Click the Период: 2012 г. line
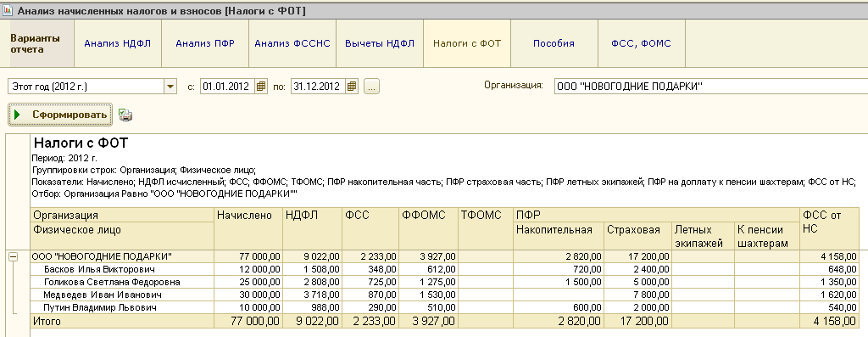The image size is (868, 337). 64,158
